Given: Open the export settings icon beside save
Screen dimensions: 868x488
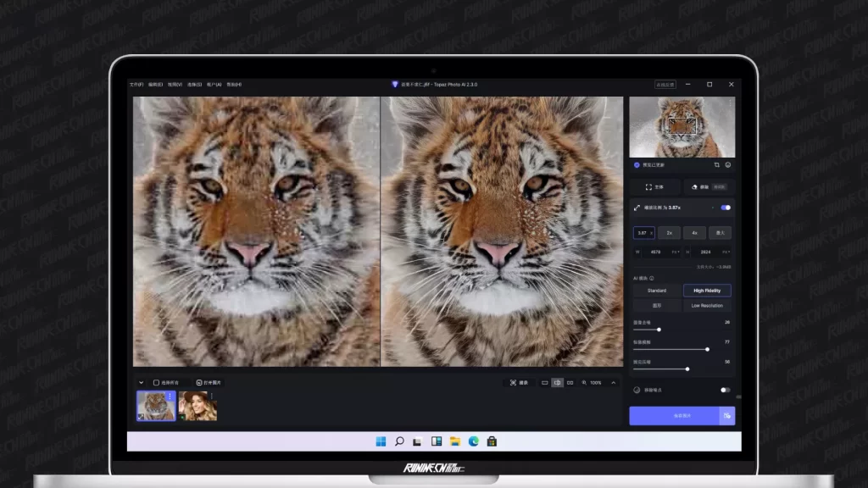Looking at the screenshot, I should pos(726,416).
